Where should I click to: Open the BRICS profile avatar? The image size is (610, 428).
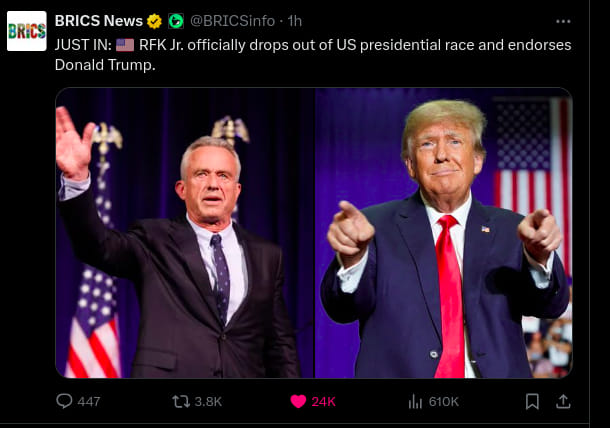27,30
